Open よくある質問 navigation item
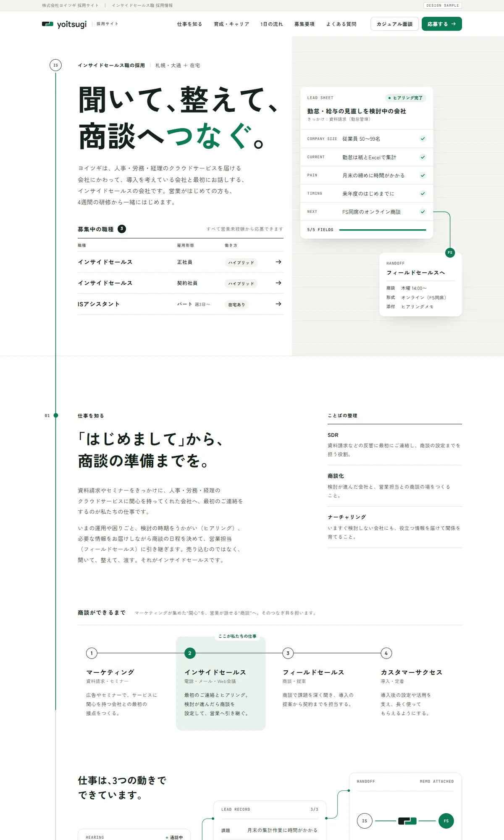The width and height of the screenshot is (504, 840). tap(341, 24)
